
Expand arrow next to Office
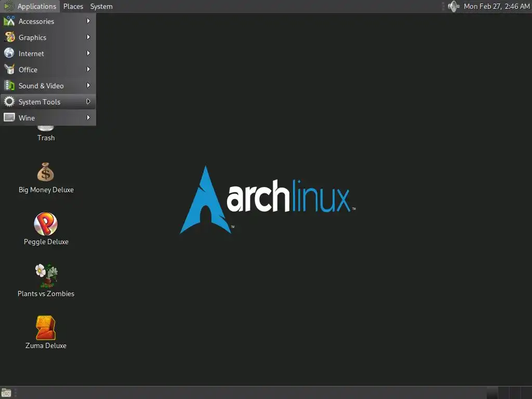click(x=88, y=69)
